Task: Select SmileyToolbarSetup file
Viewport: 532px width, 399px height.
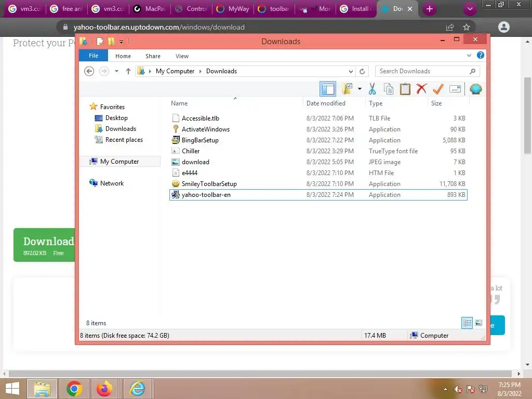Action: click(x=209, y=184)
